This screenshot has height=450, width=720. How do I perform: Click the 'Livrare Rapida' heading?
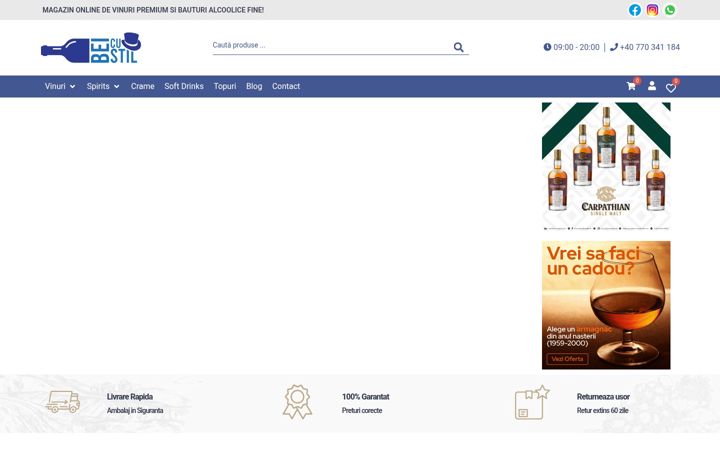point(130,397)
